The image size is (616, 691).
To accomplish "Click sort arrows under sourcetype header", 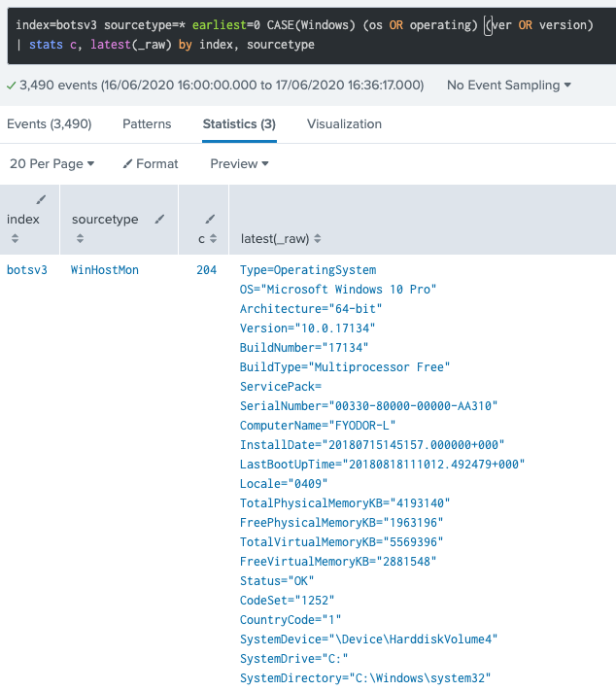I will (x=80, y=238).
